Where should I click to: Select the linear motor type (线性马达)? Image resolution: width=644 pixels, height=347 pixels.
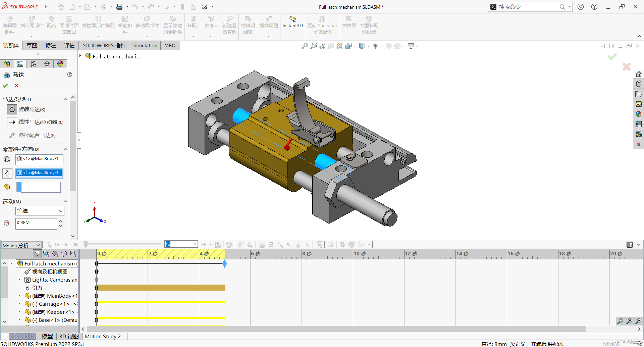pos(12,122)
